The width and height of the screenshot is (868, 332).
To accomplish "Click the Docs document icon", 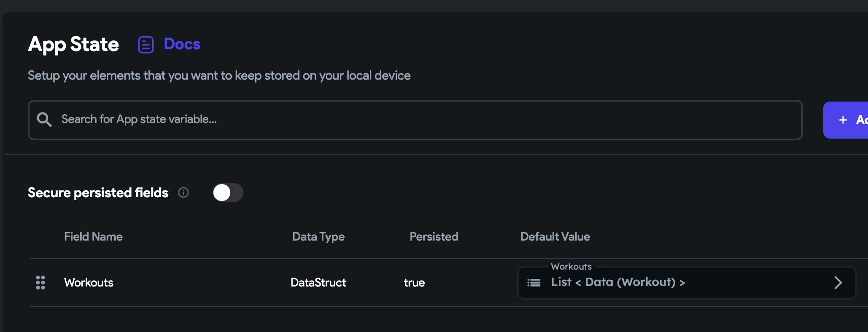I will pos(146,45).
